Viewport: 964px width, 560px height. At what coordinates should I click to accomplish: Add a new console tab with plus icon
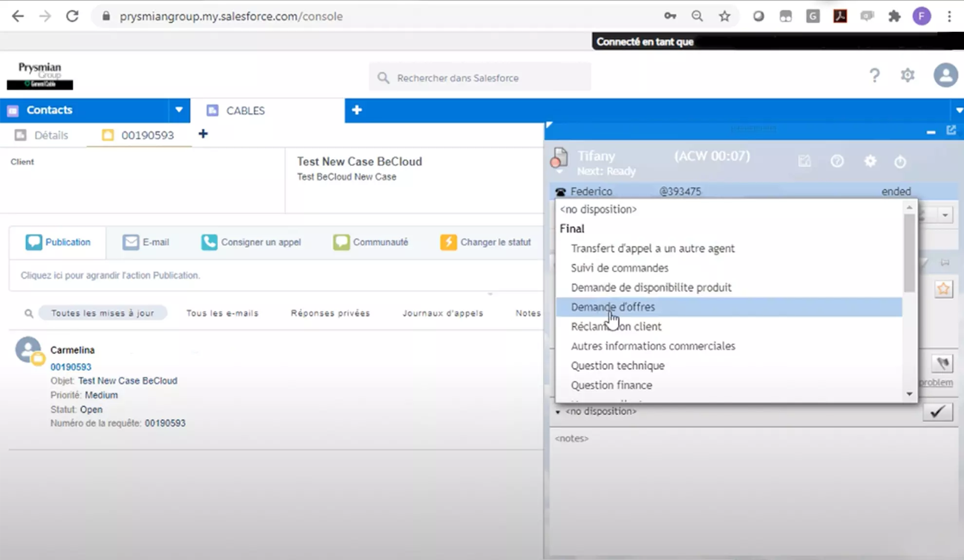coord(357,110)
